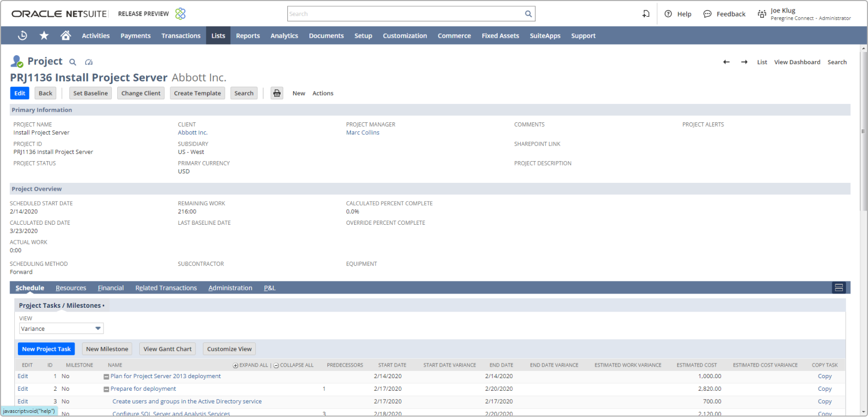Switch to the Related Transactions subtab
The height and width of the screenshot is (417, 868).
pyautogui.click(x=166, y=288)
